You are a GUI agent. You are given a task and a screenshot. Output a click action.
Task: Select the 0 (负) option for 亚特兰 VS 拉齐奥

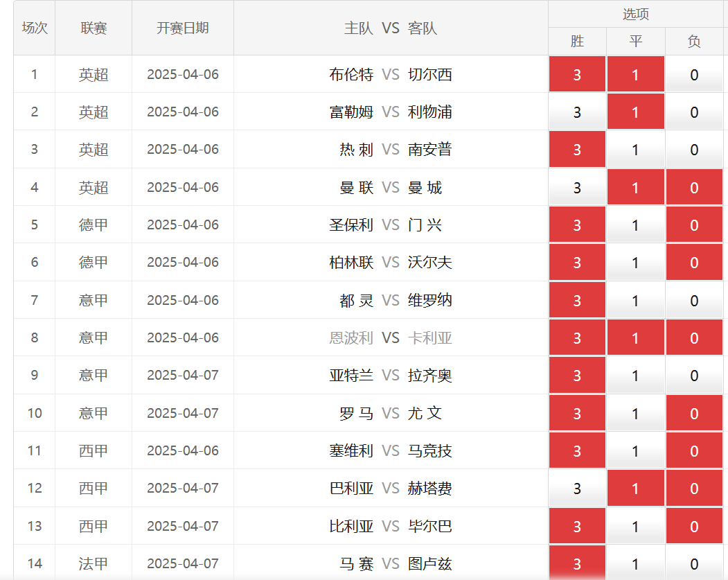pos(694,375)
